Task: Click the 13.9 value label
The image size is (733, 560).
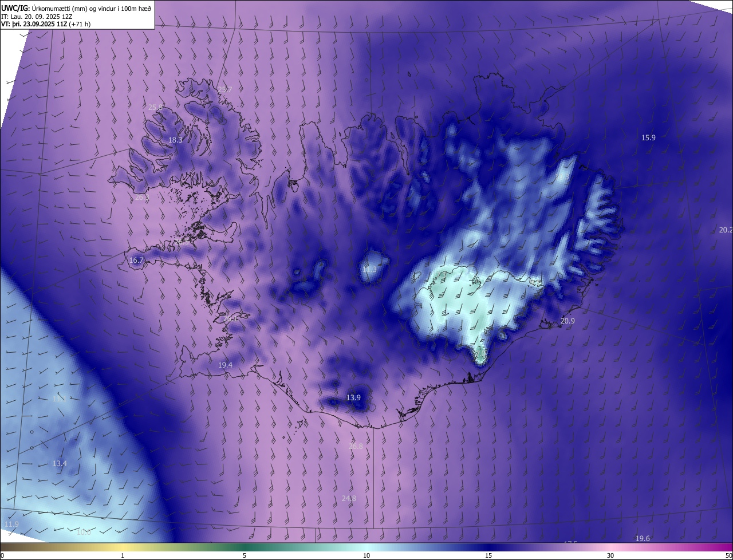Action: pos(354,398)
